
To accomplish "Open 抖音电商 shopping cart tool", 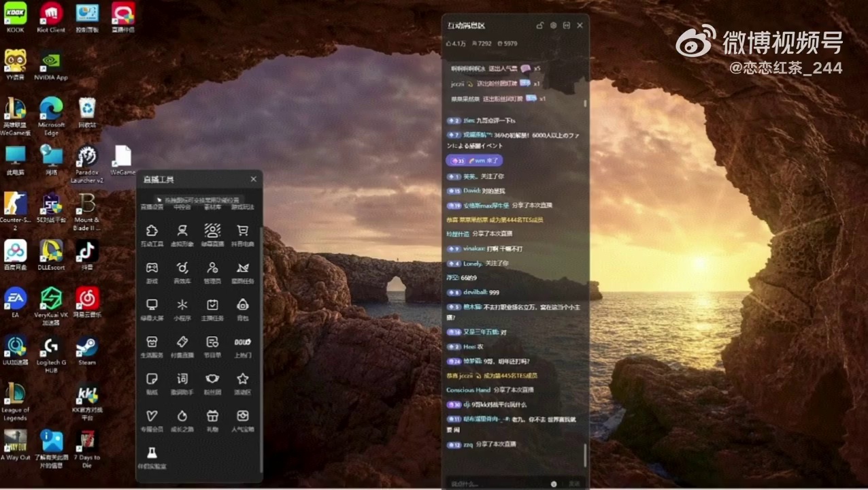I will (x=243, y=235).
